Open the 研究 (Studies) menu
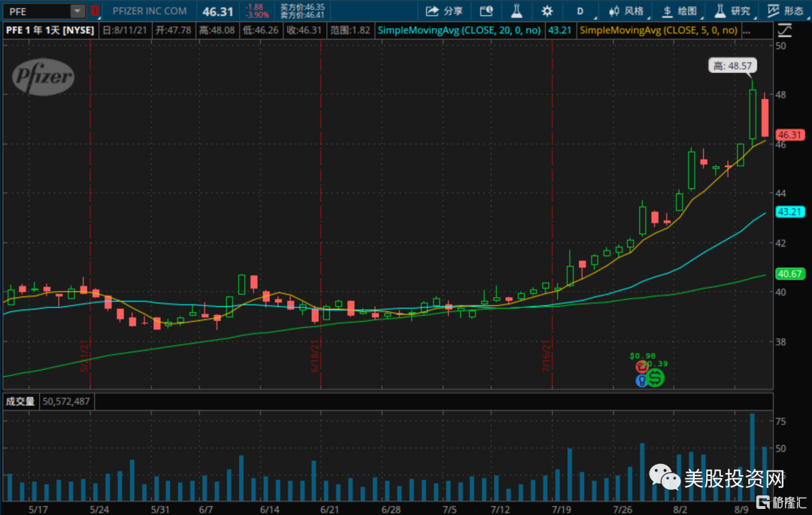The height and width of the screenshot is (515, 812). point(732,11)
